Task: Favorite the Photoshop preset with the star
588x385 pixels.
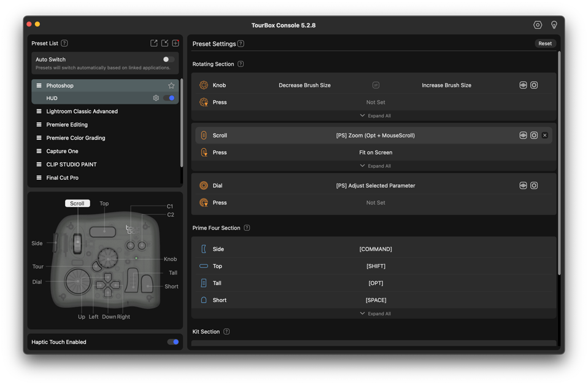Action: tap(171, 85)
